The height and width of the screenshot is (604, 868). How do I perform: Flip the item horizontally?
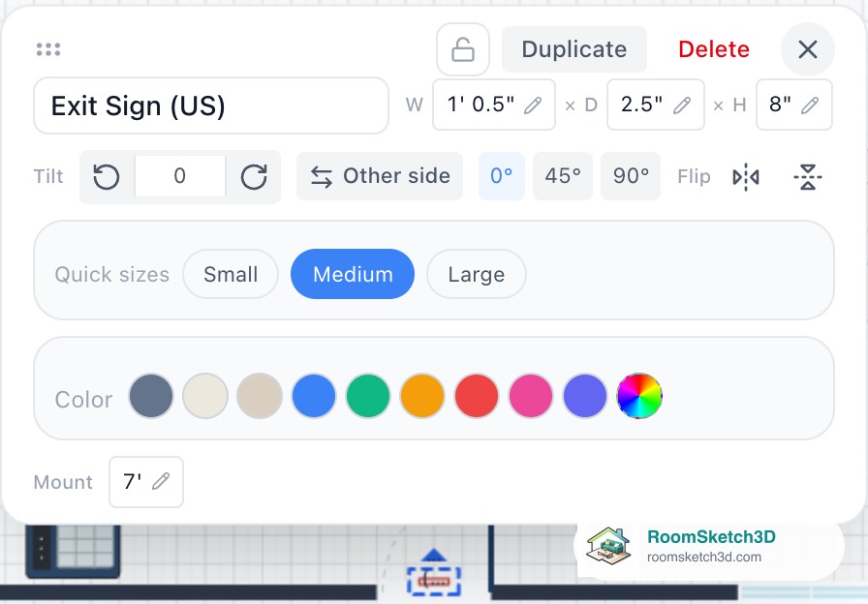746,177
